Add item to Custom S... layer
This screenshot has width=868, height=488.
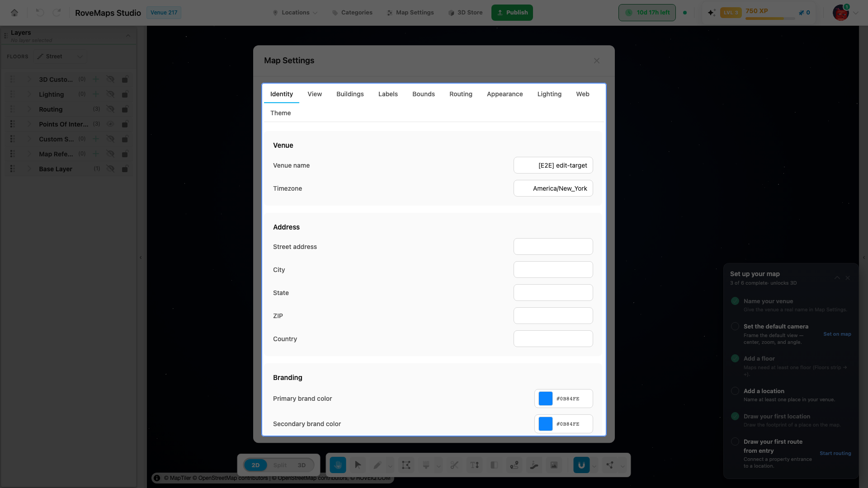[96, 139]
